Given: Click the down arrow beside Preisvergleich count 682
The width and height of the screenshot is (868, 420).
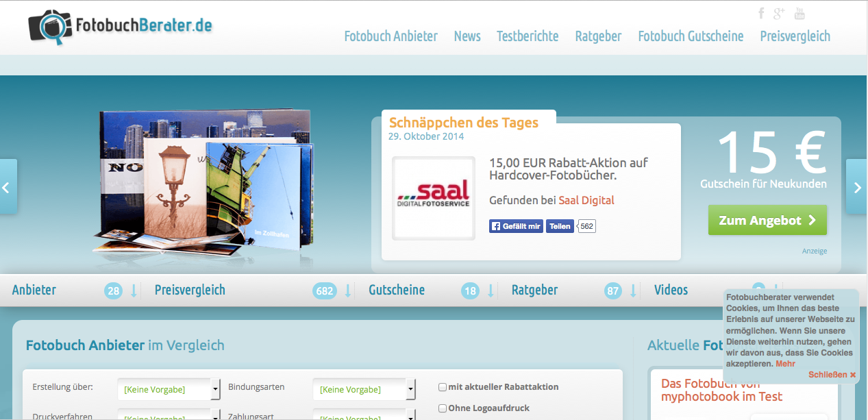Looking at the screenshot, I should pyautogui.click(x=348, y=291).
